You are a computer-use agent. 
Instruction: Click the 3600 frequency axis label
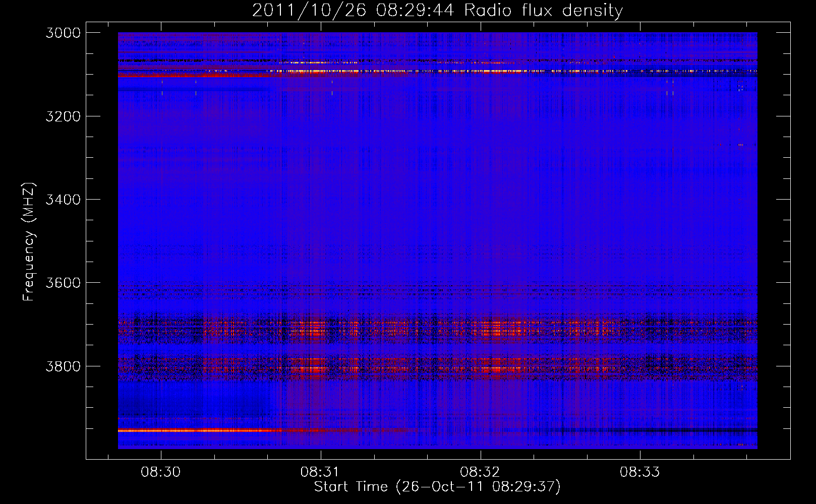63,283
